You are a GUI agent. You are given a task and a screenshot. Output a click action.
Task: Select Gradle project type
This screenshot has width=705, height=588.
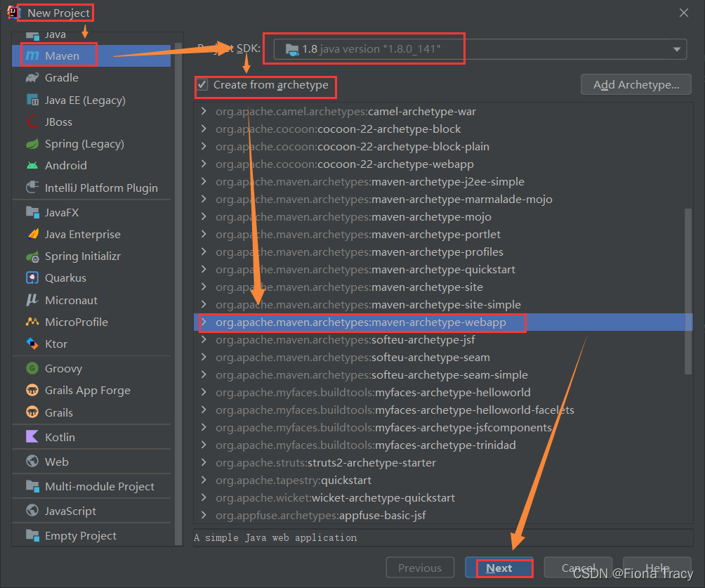point(91,78)
